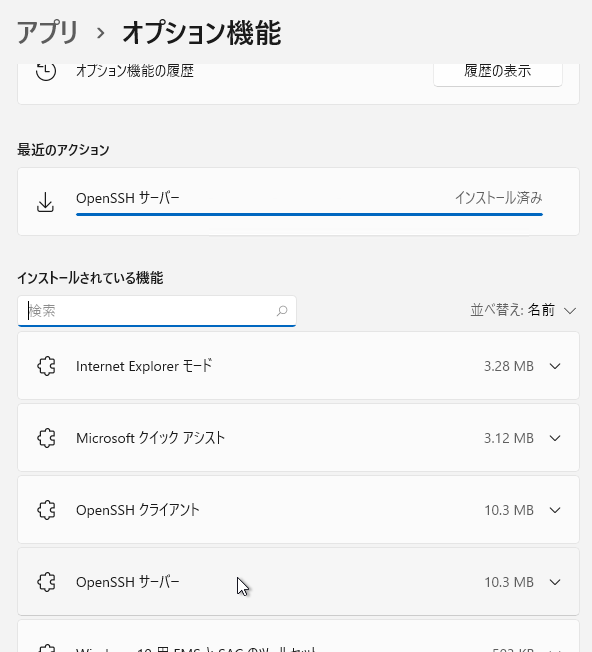Open the 並べ替え: 名前 sort dropdown

coord(523,310)
